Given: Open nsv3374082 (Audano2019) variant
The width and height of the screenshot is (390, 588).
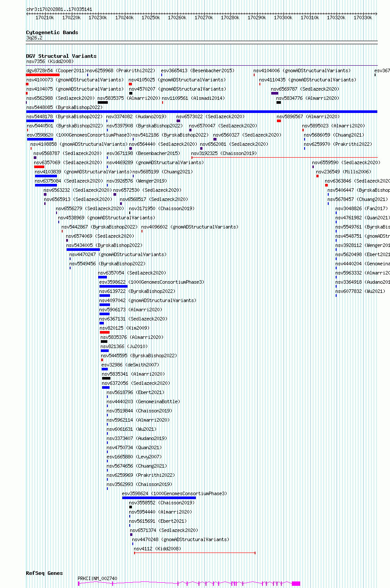Looking at the screenshot, I should coord(136,116).
